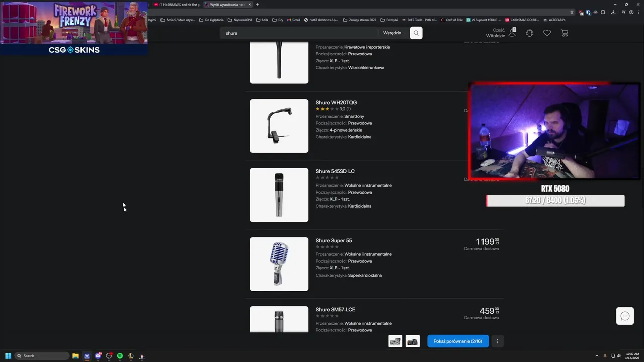Image resolution: width=644 pixels, height=362 pixels.
Task: Click Shure 545SD-LC microphone thumbnail
Action: [x=279, y=195]
